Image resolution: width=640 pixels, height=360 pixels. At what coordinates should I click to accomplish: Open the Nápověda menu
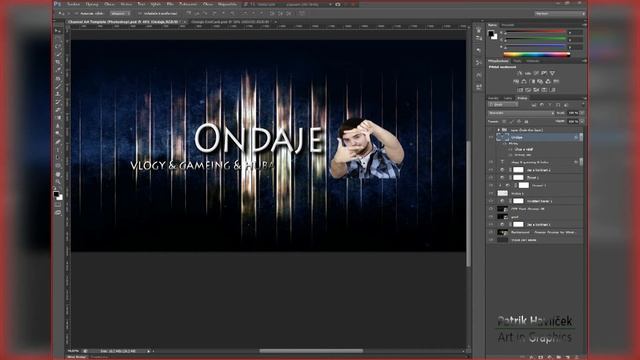point(227,4)
